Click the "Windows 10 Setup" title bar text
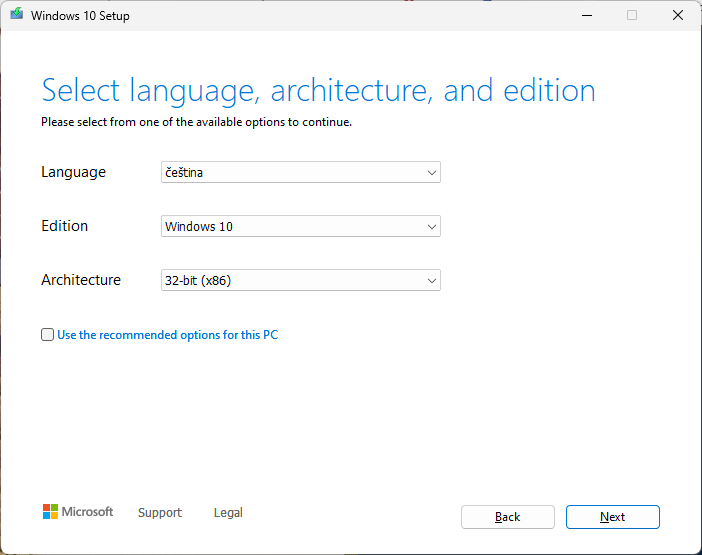 (80, 16)
